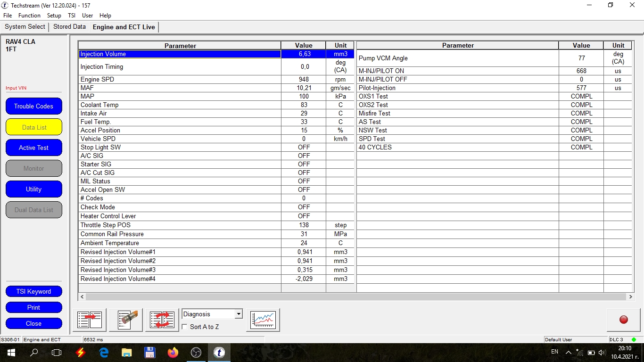Click the flashlight list tool icon
This screenshot has width=644, height=362.
tap(126, 320)
